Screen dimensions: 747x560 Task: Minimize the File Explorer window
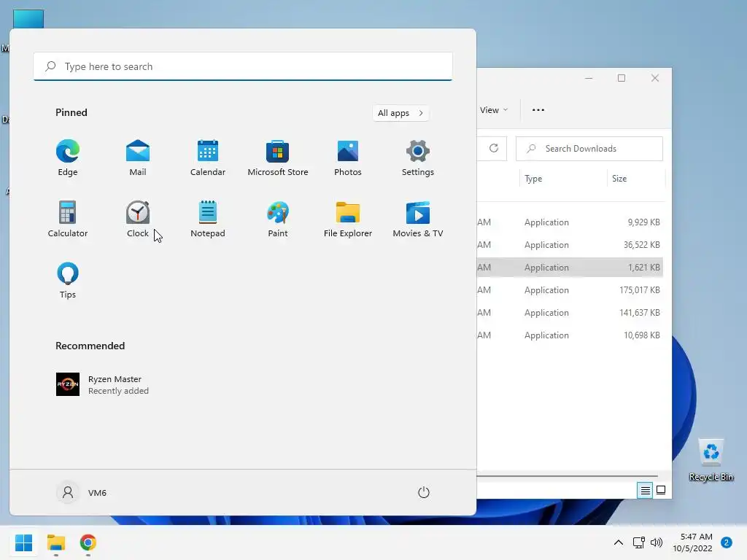tap(589, 78)
